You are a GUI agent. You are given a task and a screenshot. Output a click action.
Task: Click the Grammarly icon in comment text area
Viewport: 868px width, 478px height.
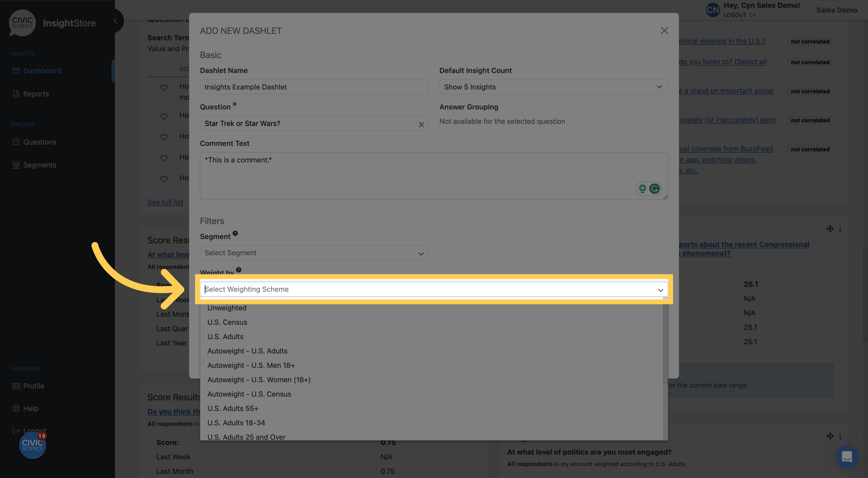[x=655, y=188]
